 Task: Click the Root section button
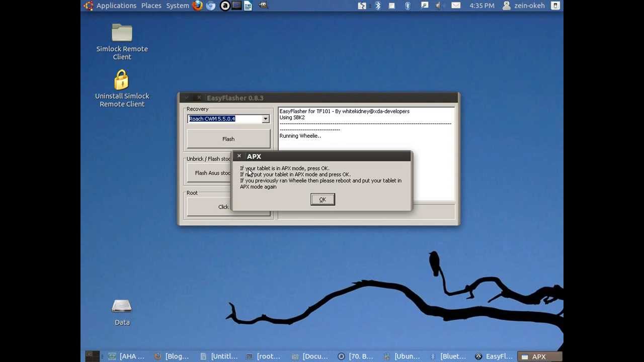209,207
